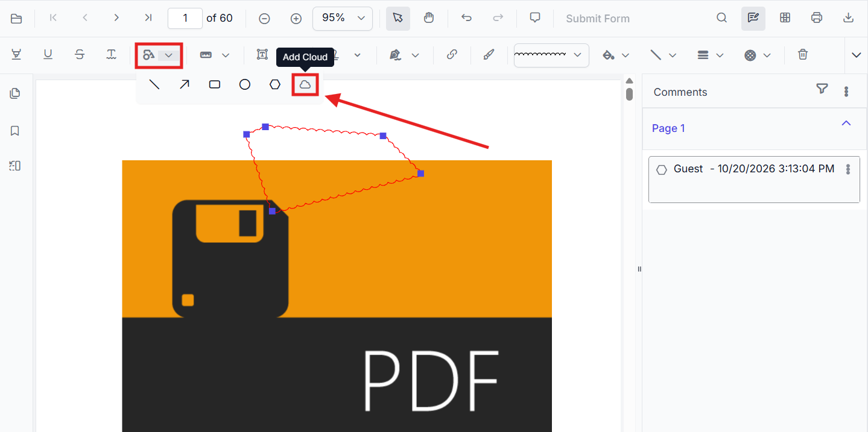The image size is (868, 432).
Task: Open the opacity dropdown arrow
Action: [767, 55]
